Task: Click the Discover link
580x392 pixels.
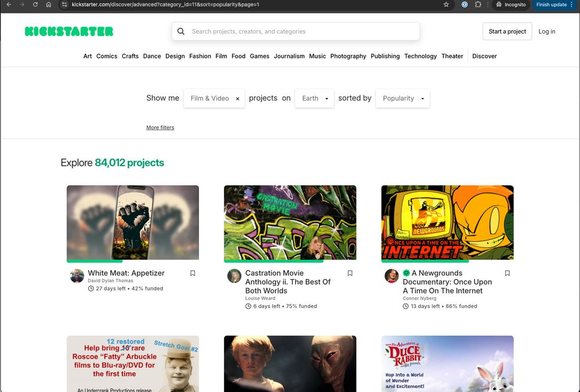Action: click(484, 56)
